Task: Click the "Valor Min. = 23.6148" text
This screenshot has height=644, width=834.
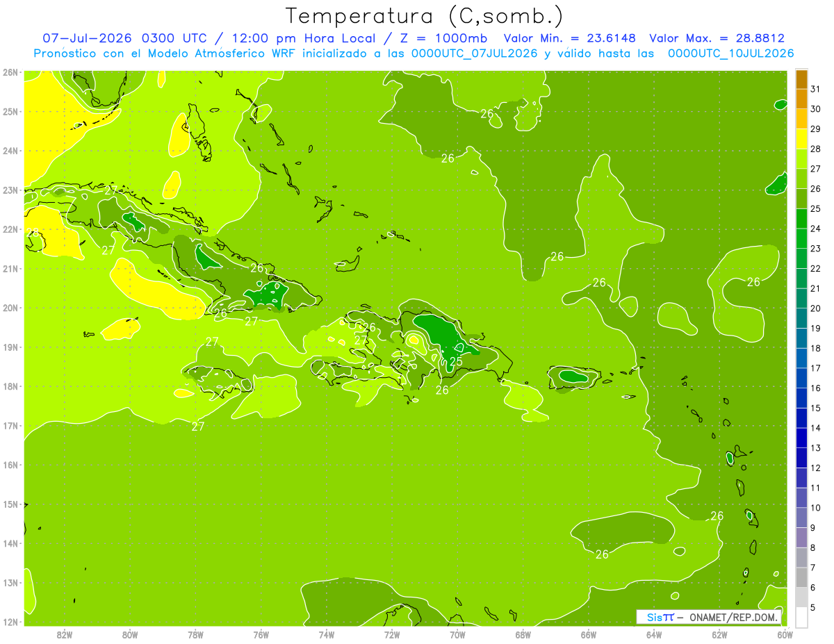Action: [571, 38]
